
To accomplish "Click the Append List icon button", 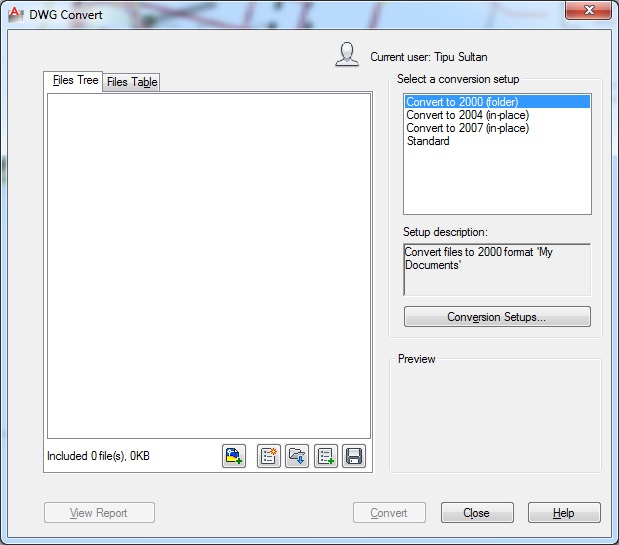I will 326,456.
